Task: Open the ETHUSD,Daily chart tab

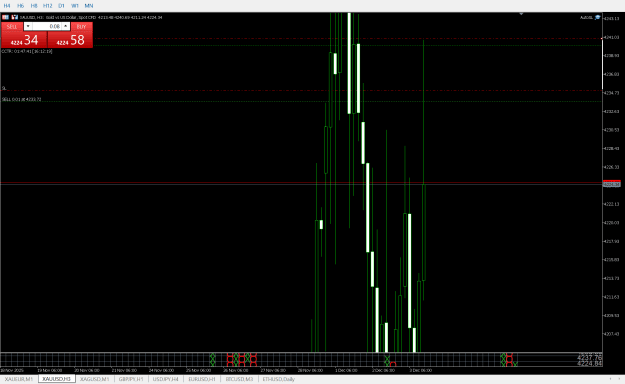Action: tap(279, 379)
